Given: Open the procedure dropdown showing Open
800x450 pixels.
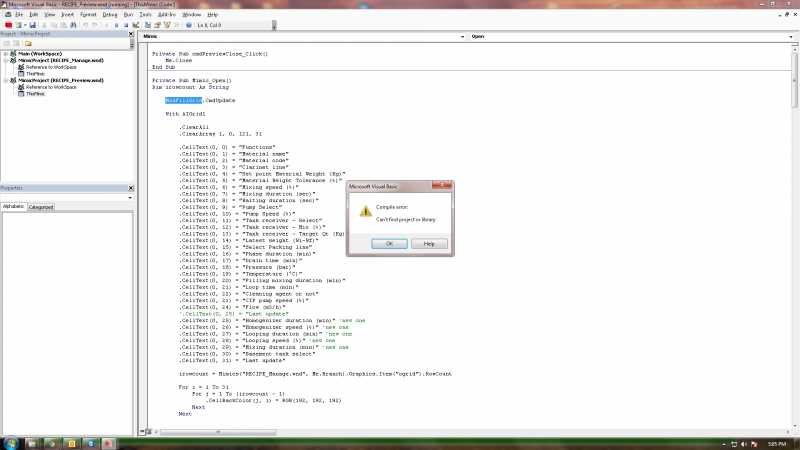Looking at the screenshot, I should [x=632, y=37].
